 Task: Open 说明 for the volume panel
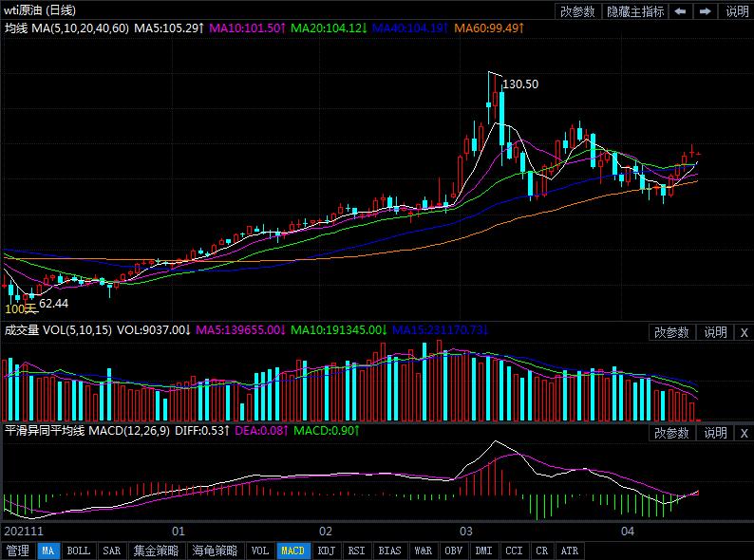pyautogui.click(x=715, y=332)
